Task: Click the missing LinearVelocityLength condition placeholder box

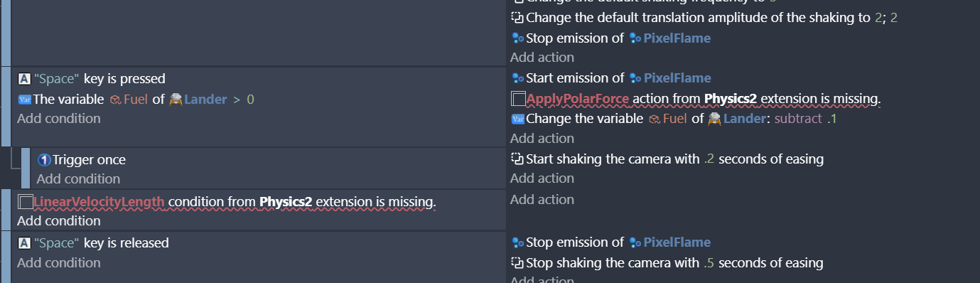Action: click(x=25, y=202)
